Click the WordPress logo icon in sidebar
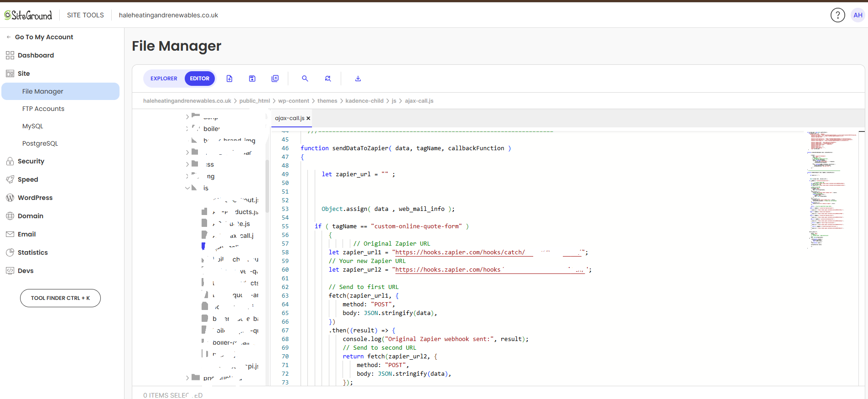Viewport: 868px width, 399px height. click(x=10, y=198)
